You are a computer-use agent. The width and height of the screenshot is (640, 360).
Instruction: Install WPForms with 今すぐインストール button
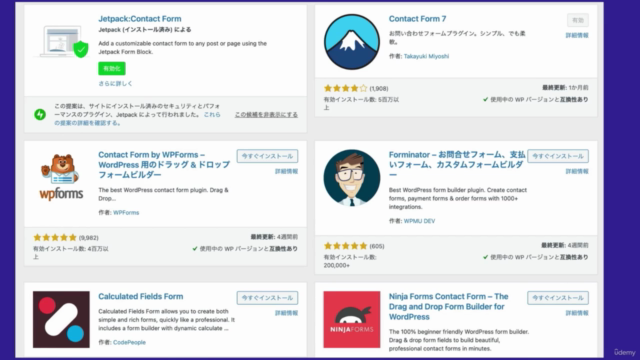pos(267,156)
